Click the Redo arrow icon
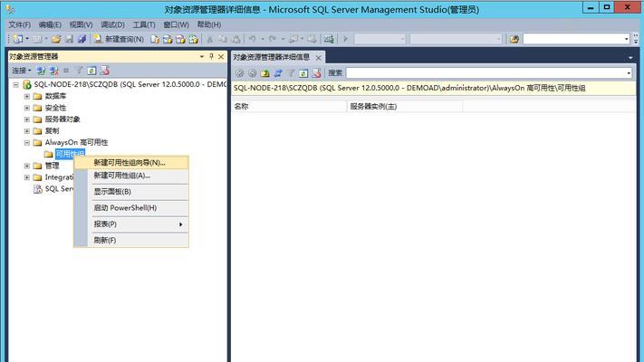644x362 pixels. click(272, 39)
